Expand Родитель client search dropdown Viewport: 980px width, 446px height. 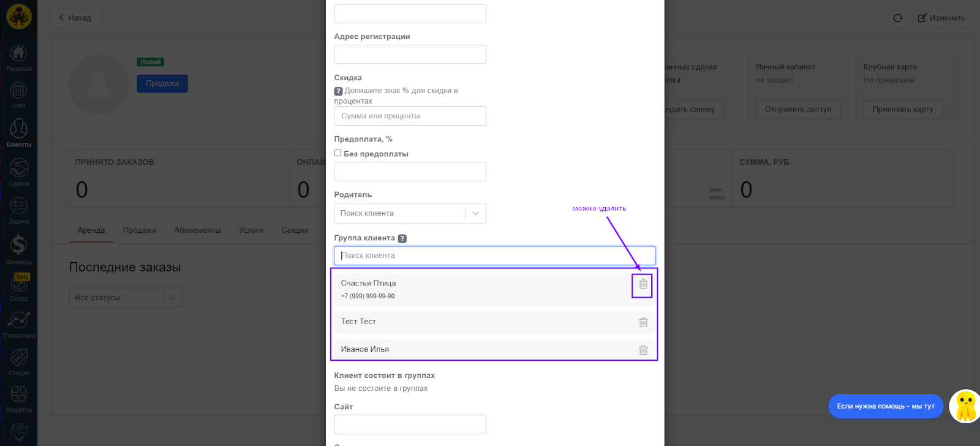pyautogui.click(x=475, y=213)
